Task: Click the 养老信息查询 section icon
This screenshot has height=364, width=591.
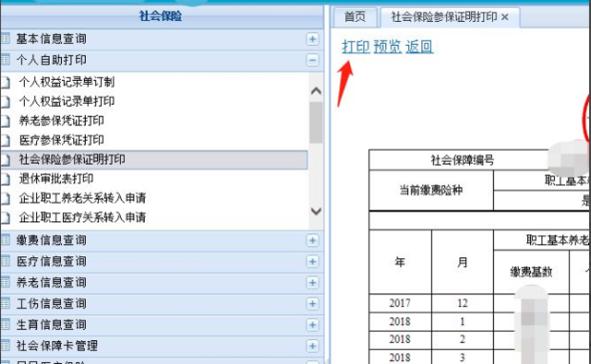Action: [x=5, y=282]
